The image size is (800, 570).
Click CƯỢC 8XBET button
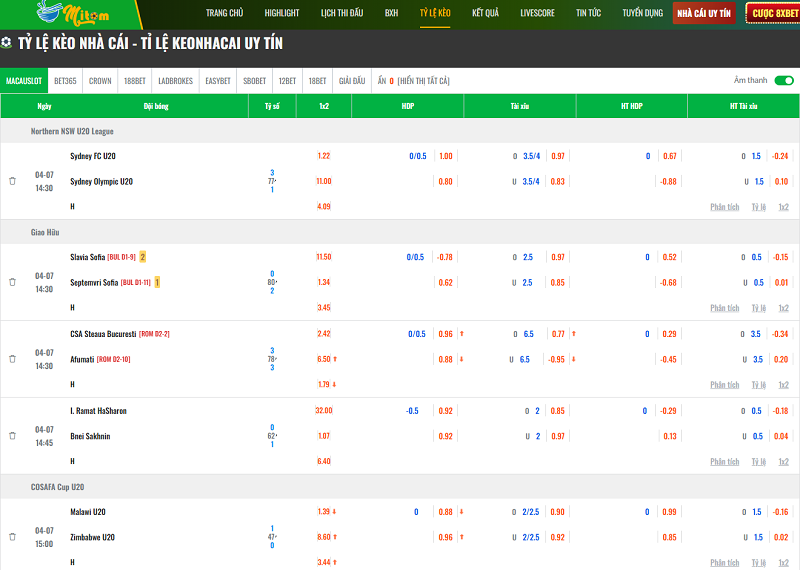pyautogui.click(x=774, y=13)
